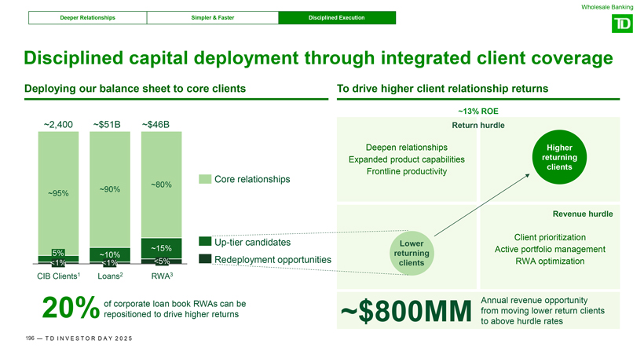Click the Up-tier candidates legend swatch
Screen dimensions: 644x362
click(205, 241)
